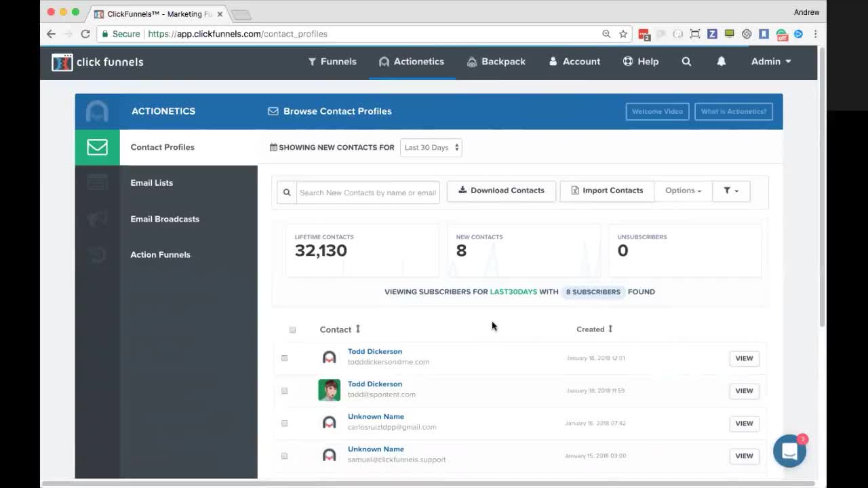Check the box for todddickerson@me.com row
Viewport: 868px width, 488px height.
coord(284,358)
